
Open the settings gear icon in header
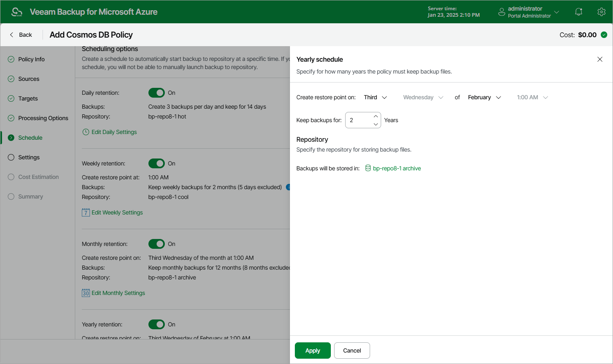[x=601, y=12]
